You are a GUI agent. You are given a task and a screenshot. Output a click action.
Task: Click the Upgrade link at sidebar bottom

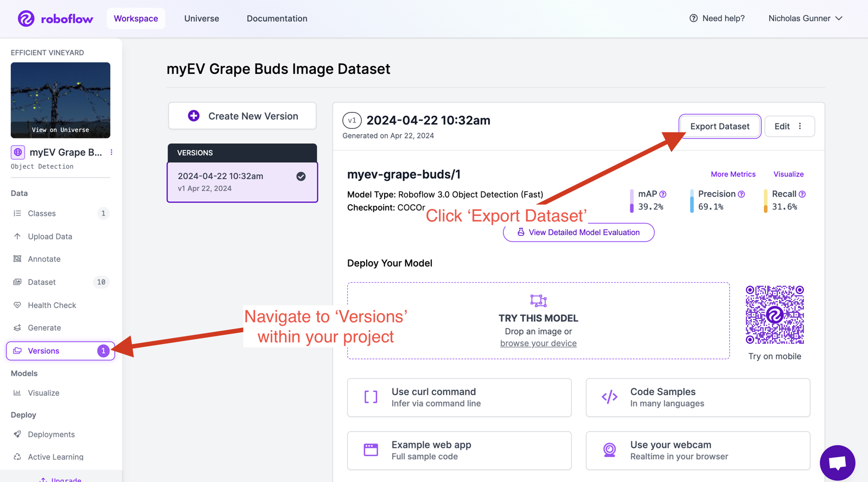[x=61, y=479]
